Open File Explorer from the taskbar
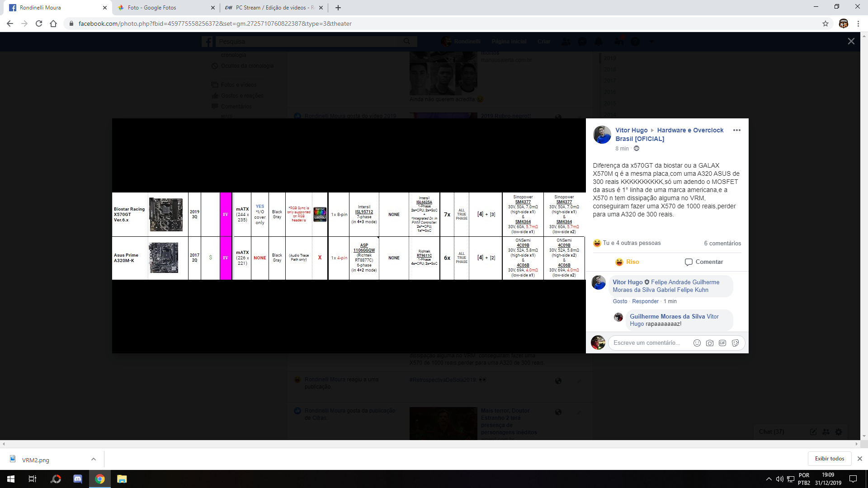The image size is (868, 488). [x=122, y=479]
